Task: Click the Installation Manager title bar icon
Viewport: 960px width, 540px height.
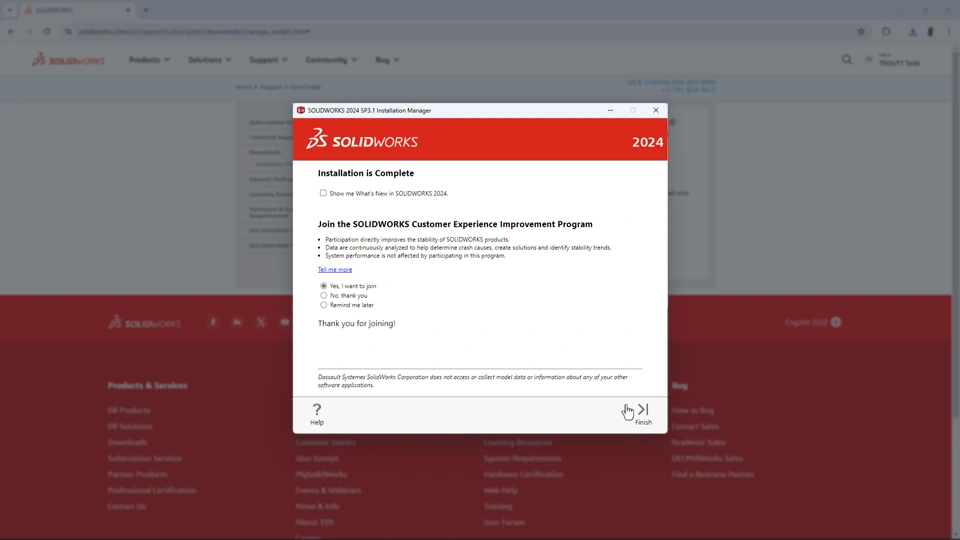Action: 301,110
